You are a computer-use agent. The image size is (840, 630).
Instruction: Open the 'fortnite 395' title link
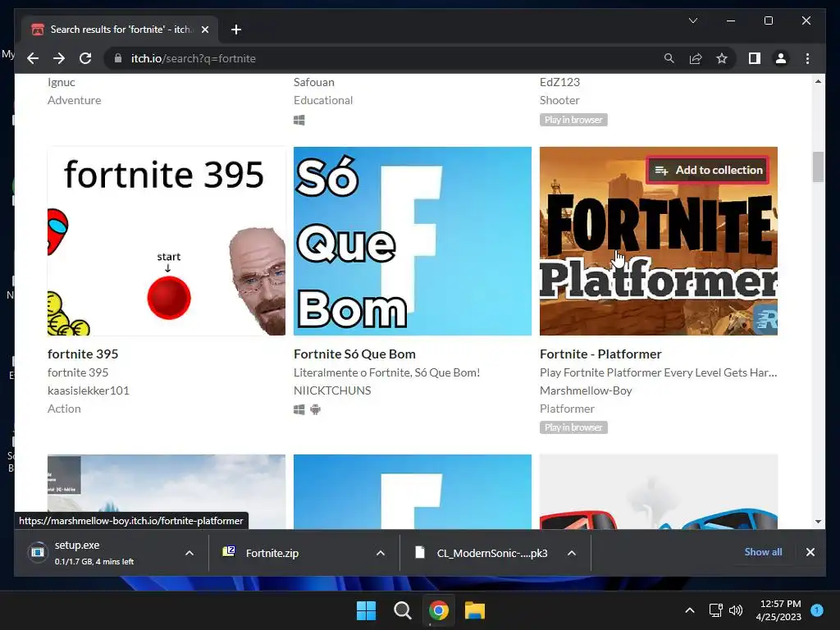click(83, 354)
